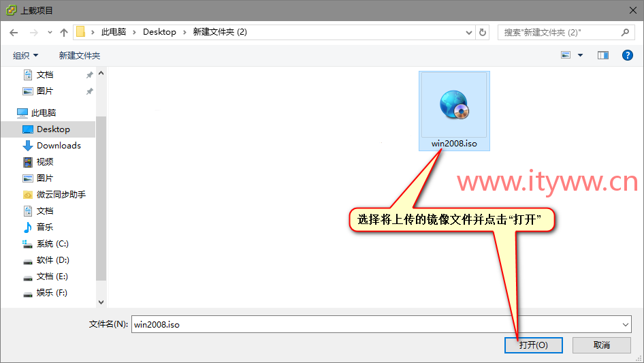The height and width of the screenshot is (363, 644).
Task: Click the win2008.iso file name label
Action: pyautogui.click(x=454, y=144)
